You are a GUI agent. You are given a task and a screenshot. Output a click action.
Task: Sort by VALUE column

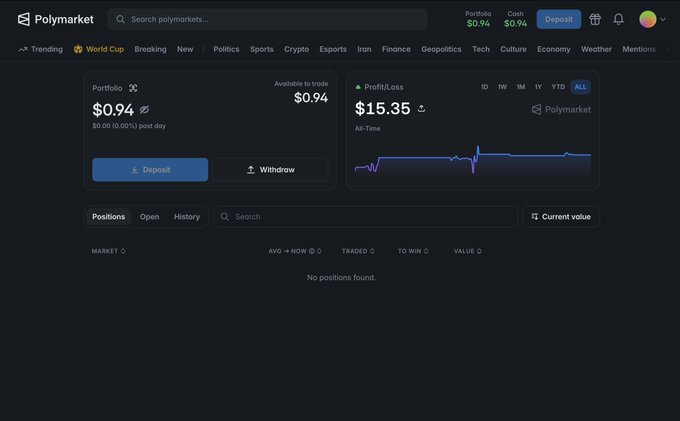click(x=468, y=251)
